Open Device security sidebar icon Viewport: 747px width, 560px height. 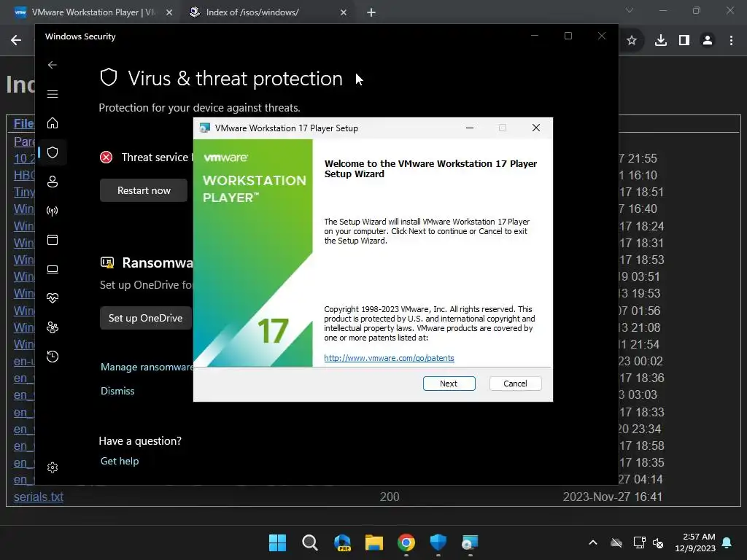pos(53,269)
